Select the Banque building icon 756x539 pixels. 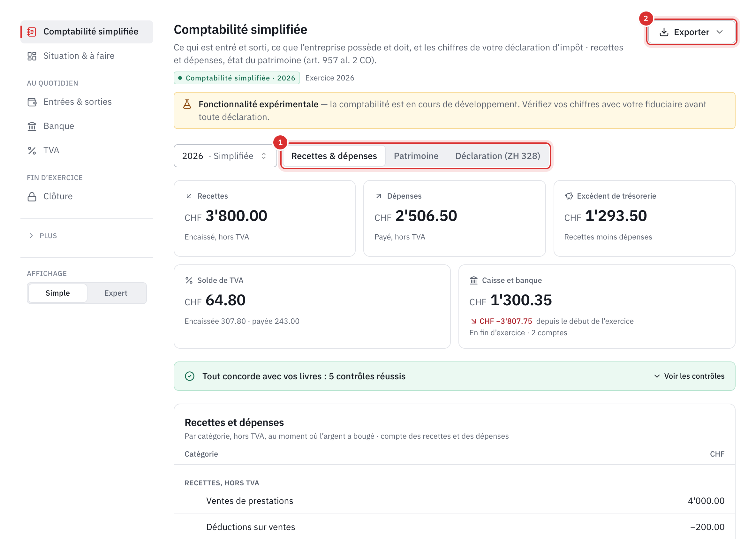[32, 126]
